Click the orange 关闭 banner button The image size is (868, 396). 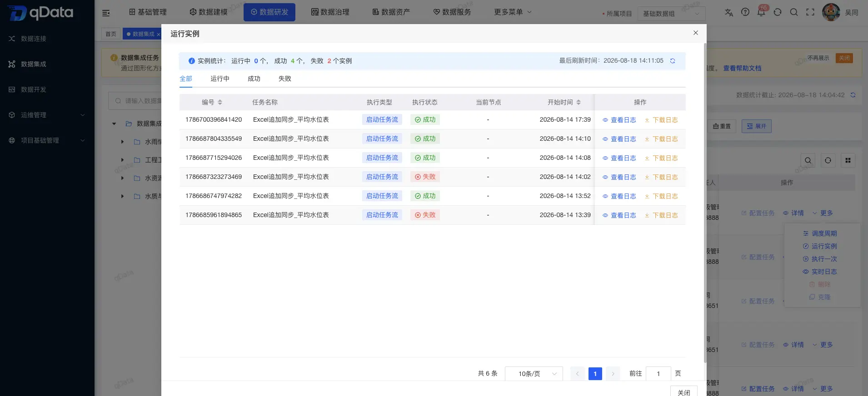tap(844, 58)
